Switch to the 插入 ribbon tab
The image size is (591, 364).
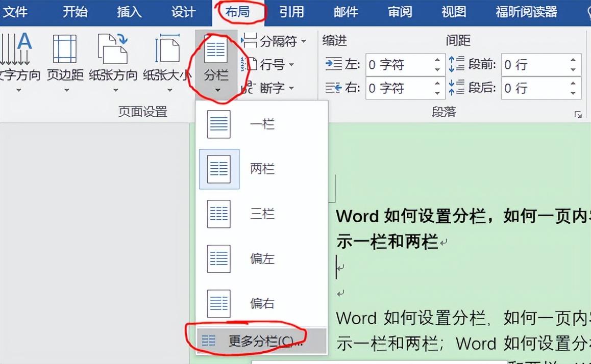(x=129, y=12)
